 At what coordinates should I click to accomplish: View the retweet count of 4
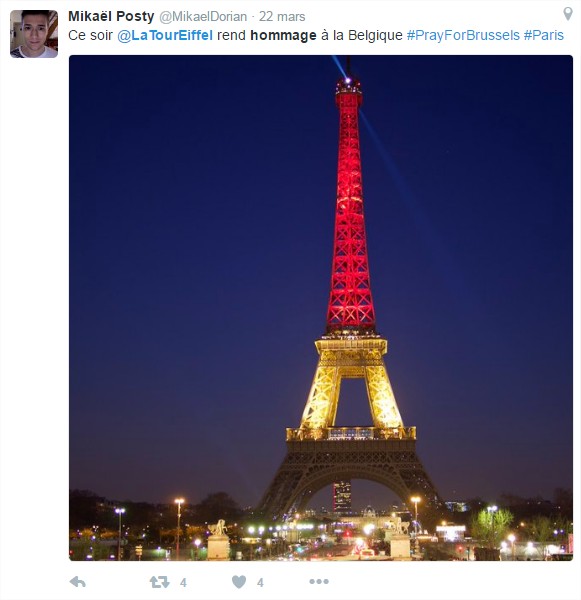point(183,583)
